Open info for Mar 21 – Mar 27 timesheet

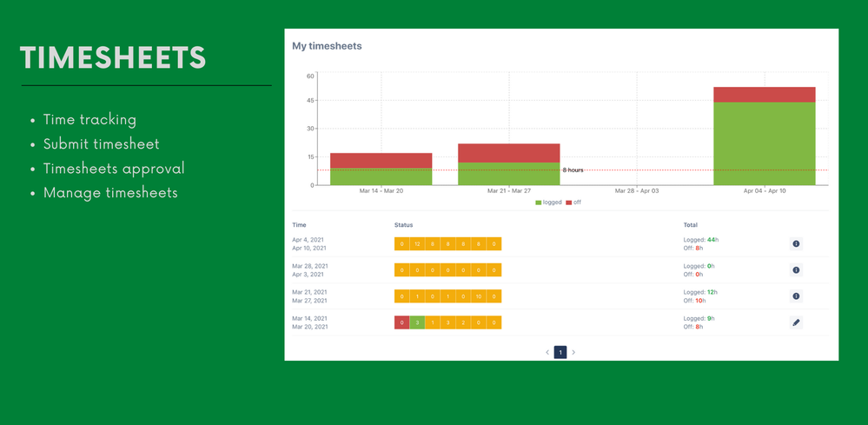pos(796,296)
